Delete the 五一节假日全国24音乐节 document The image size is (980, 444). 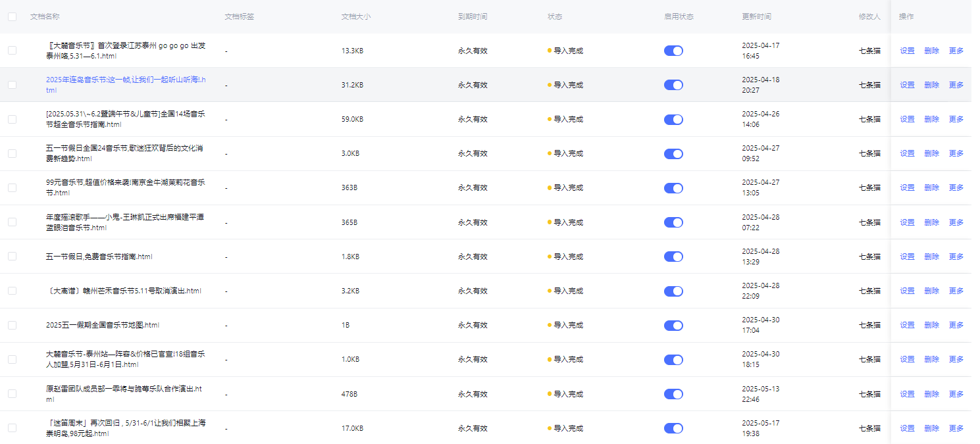coord(931,153)
